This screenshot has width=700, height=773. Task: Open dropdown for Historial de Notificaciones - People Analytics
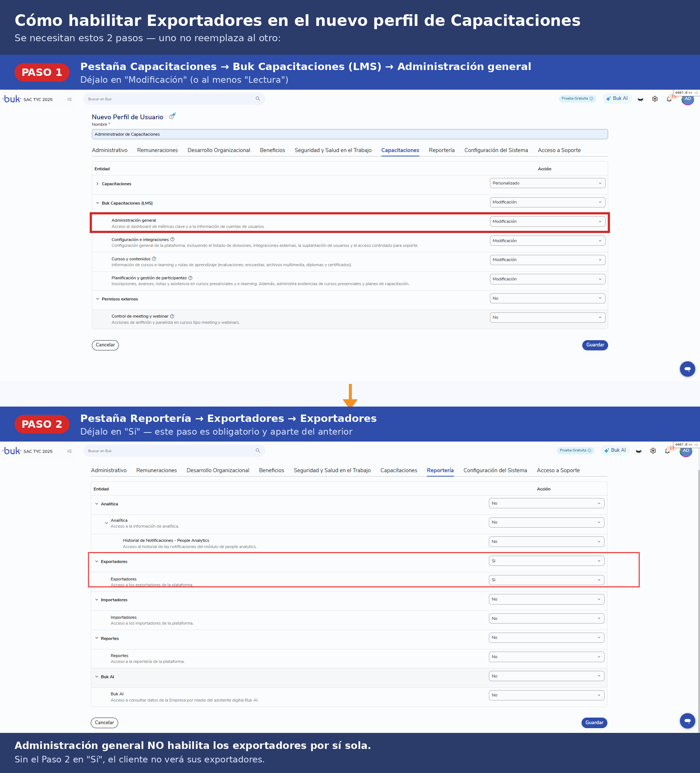coord(546,542)
